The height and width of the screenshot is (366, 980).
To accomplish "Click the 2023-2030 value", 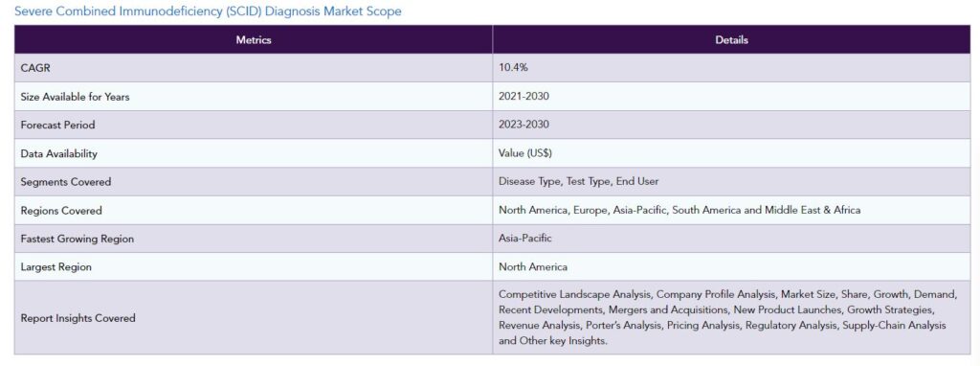I will 523,125.
